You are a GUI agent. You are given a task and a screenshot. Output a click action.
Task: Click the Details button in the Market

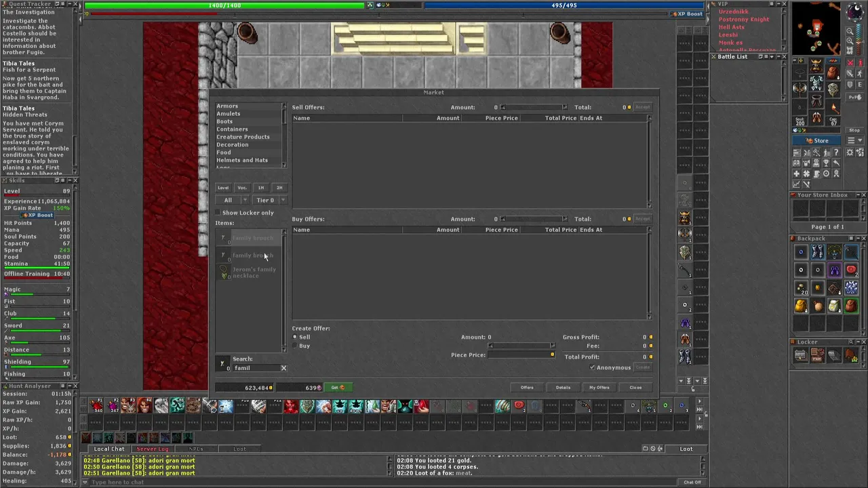563,388
